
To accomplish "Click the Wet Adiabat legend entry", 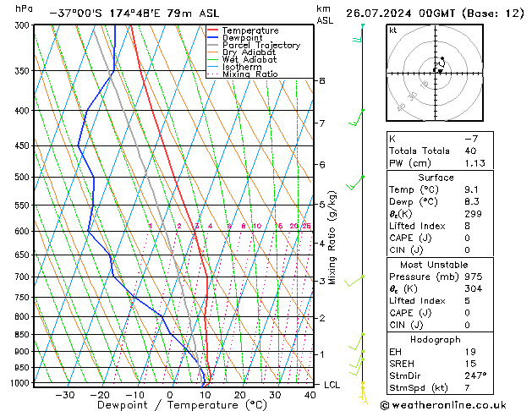I will [249, 60].
